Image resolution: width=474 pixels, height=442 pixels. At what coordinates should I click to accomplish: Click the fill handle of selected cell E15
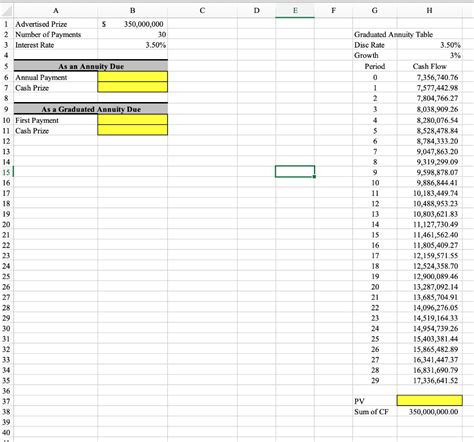314,177
